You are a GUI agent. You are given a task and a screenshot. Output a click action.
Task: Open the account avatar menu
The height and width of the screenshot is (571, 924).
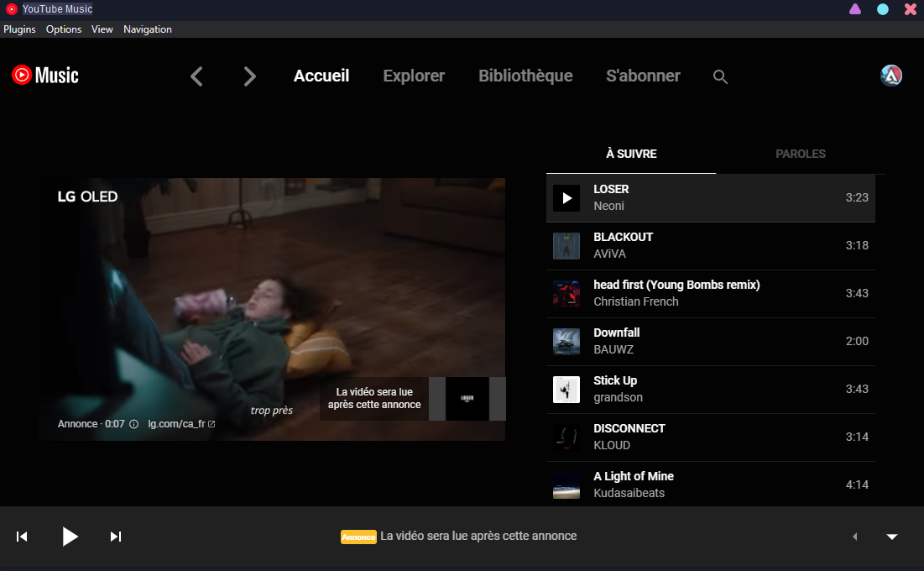click(x=891, y=76)
